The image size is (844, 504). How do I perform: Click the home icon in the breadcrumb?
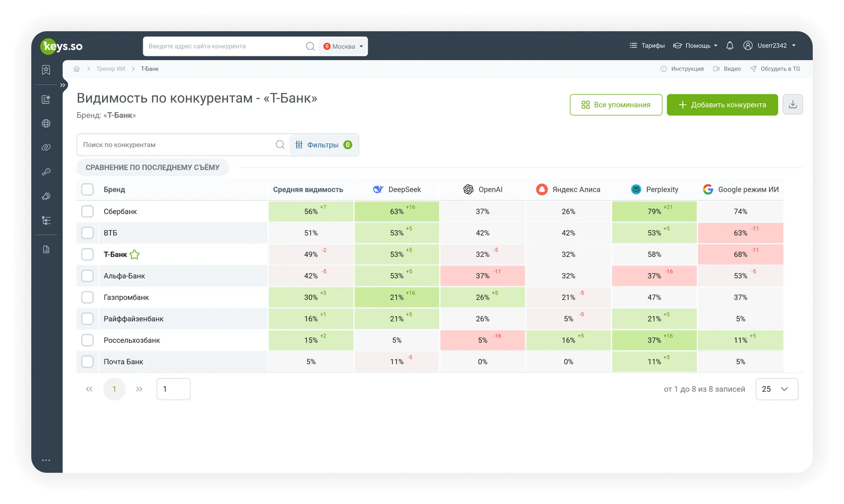(x=77, y=69)
